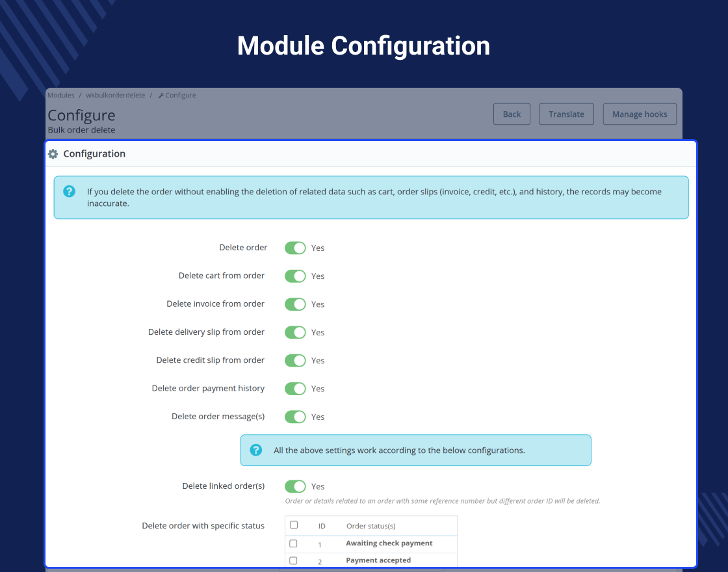Turn off Delete delivery slip from order
This screenshot has height=572, width=728.
pos(295,332)
